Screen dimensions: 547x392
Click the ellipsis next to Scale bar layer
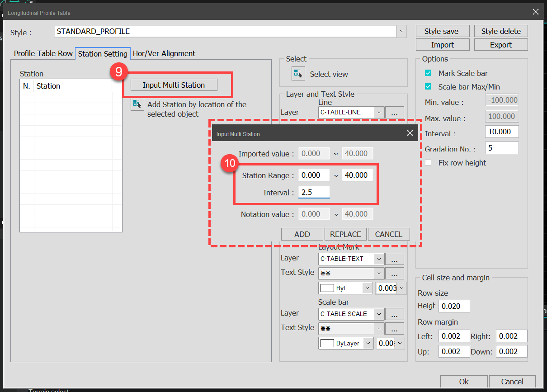(394, 314)
